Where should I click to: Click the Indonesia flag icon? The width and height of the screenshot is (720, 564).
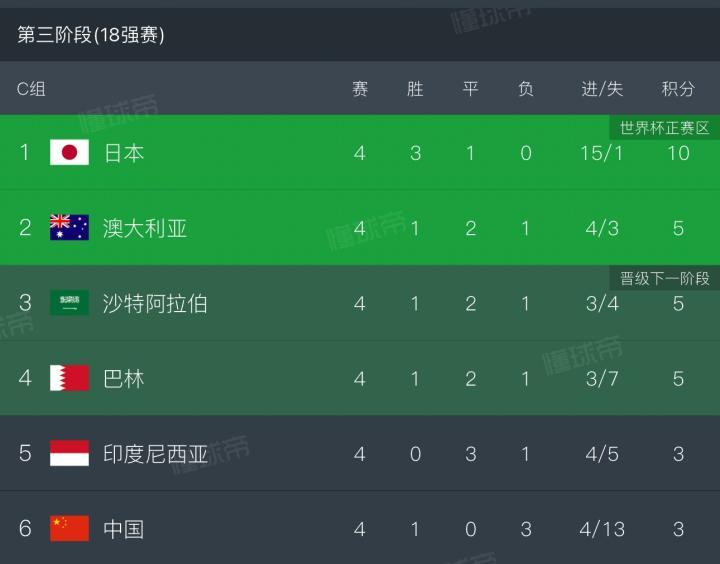(x=69, y=453)
